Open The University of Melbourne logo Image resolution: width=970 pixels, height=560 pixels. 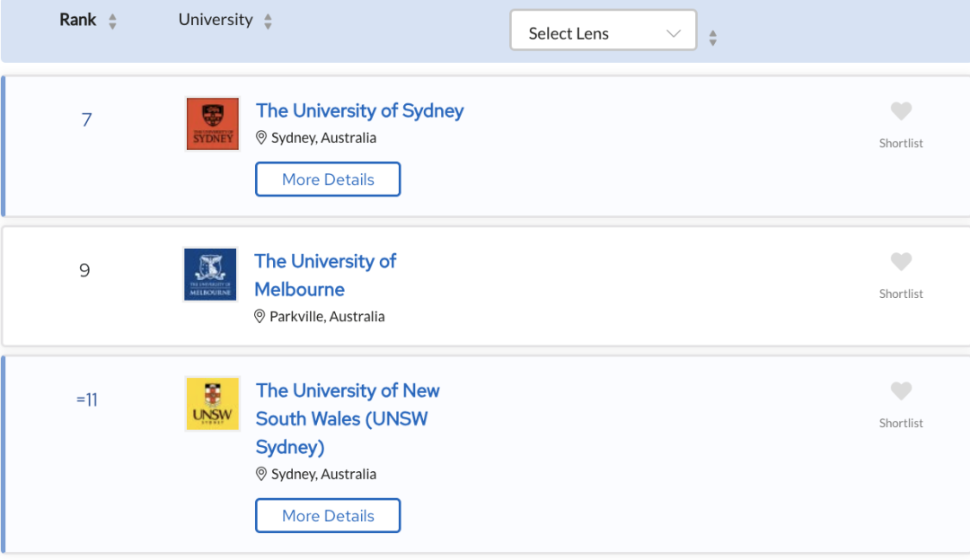210,275
